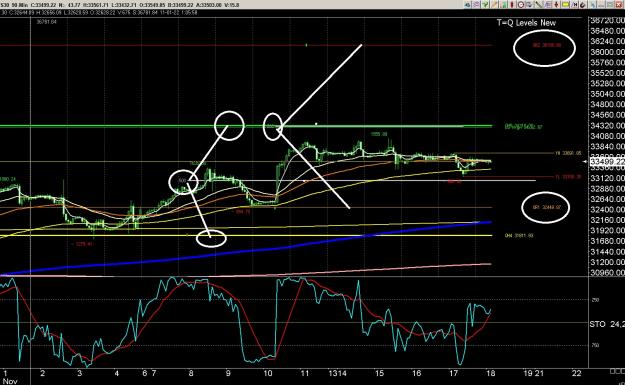Screen dimensions: 625x385
Task: Click date label 17 on time axis
Action: pos(454,373)
